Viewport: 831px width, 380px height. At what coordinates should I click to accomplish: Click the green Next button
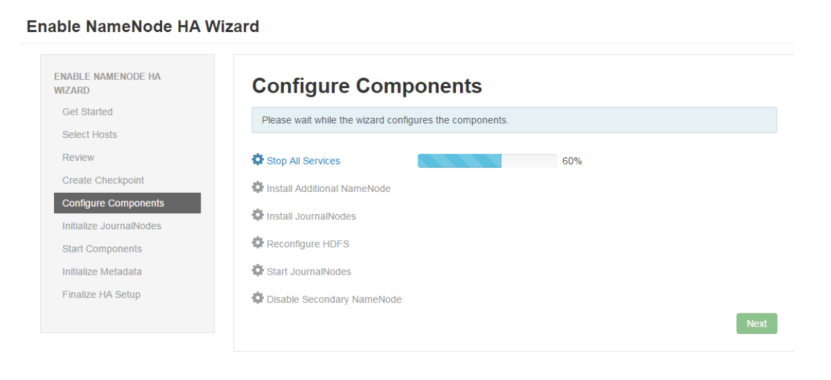coord(756,323)
